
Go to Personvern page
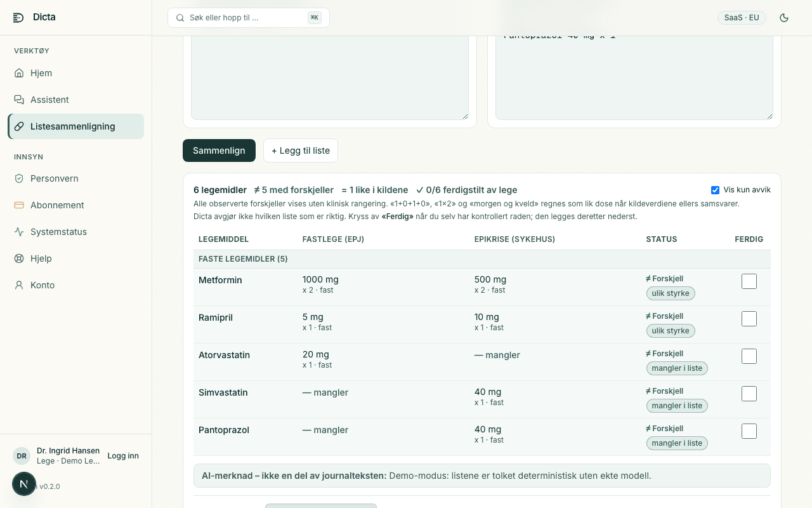[76, 178]
